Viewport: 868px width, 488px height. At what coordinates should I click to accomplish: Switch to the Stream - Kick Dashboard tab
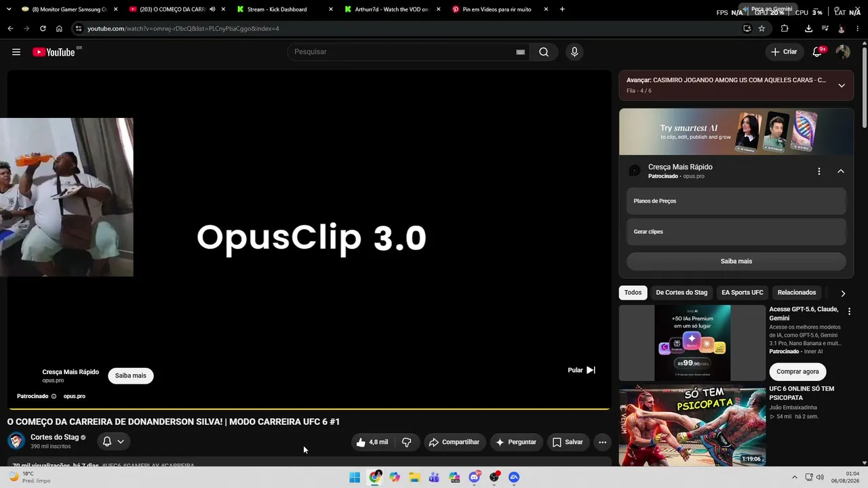285,9
